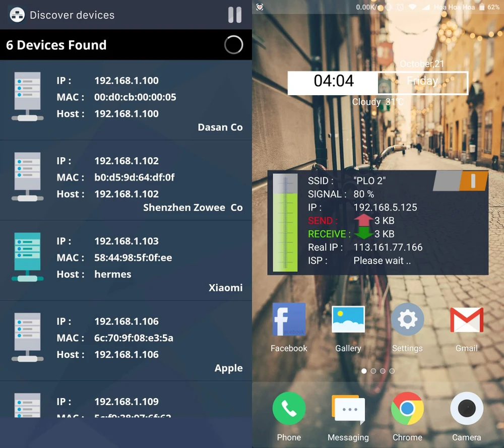Select the hermes host name
Image resolution: width=504 pixels, height=448 pixels.
[113, 274]
